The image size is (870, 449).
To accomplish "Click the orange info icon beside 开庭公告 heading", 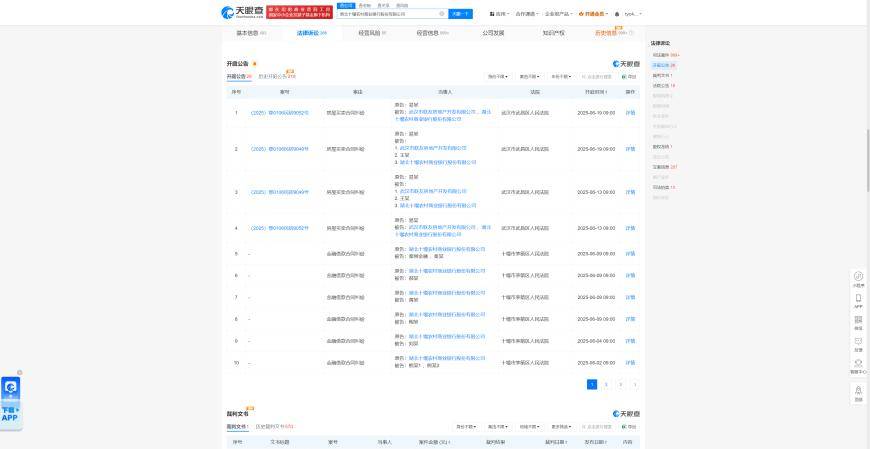I will point(255,64).
